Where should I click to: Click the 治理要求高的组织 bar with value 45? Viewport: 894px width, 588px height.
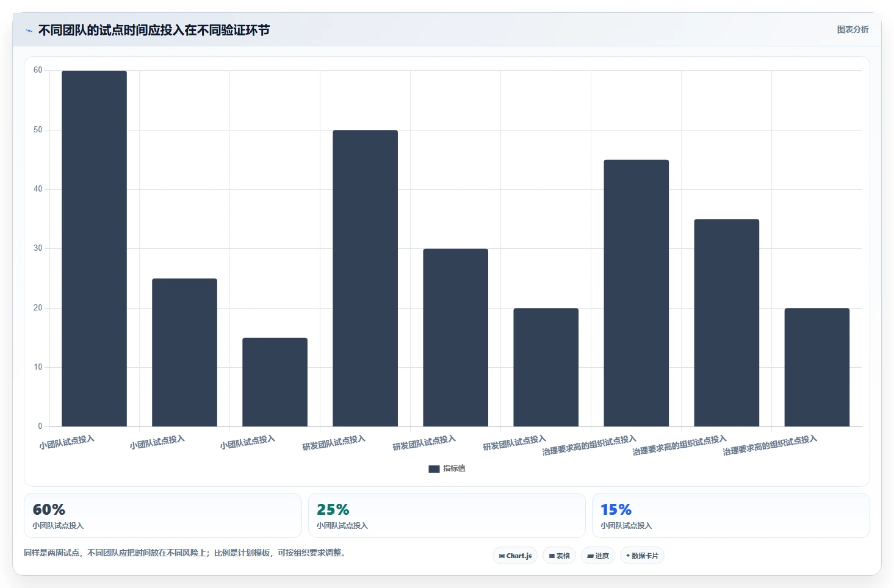tap(636, 293)
